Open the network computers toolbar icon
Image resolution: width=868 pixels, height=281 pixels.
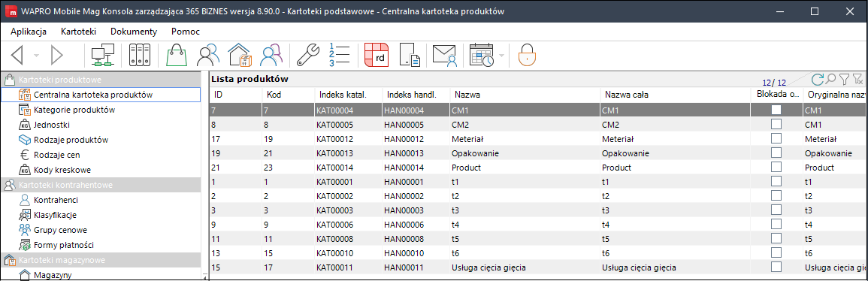coord(102,56)
